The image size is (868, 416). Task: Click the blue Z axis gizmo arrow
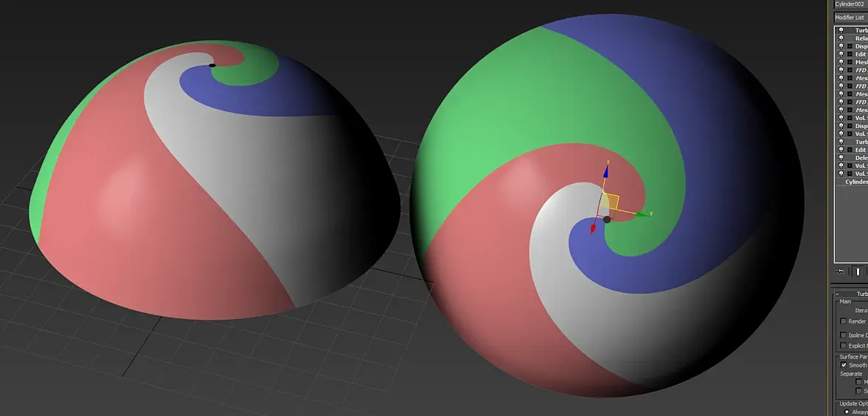606,173
